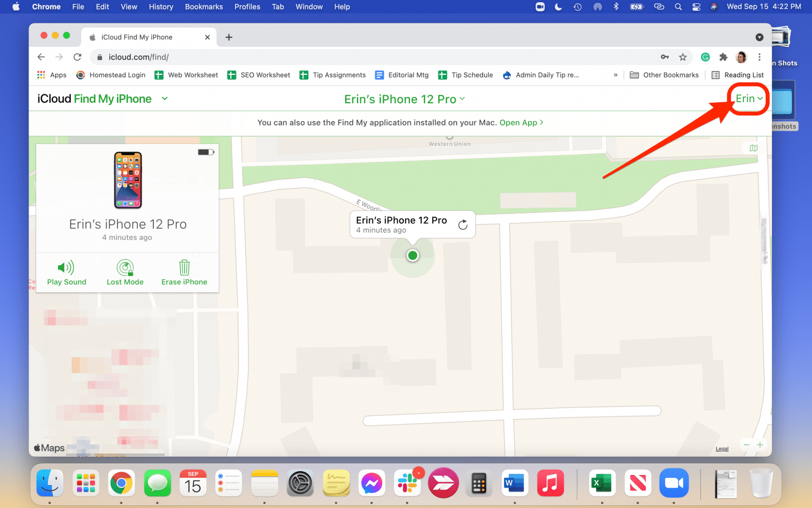Click the Erase iPhone trash icon

point(184,267)
